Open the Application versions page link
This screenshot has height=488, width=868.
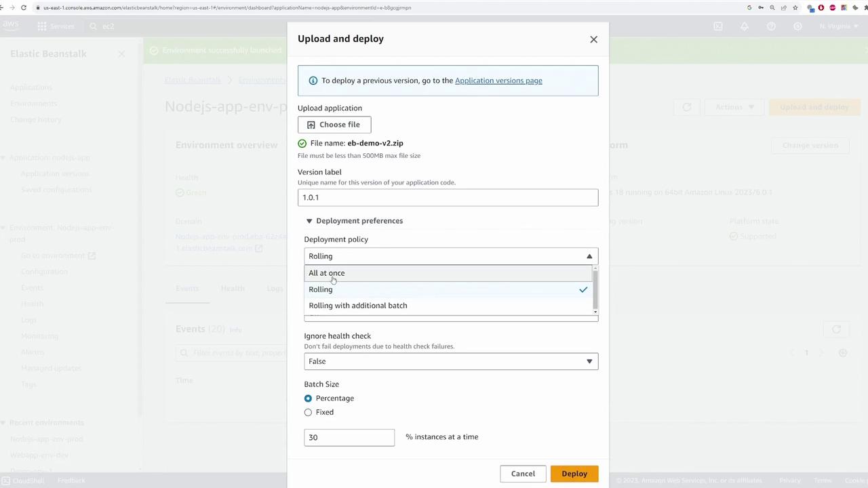[x=498, y=81]
